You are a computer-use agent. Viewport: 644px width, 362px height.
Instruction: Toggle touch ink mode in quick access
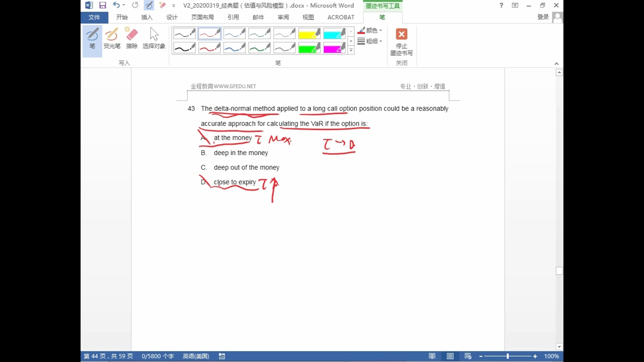click(149, 5)
